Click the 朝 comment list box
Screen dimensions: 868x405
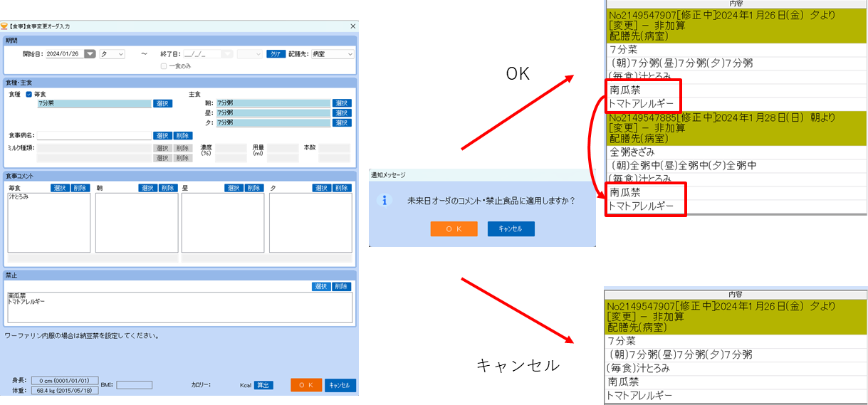tap(137, 223)
